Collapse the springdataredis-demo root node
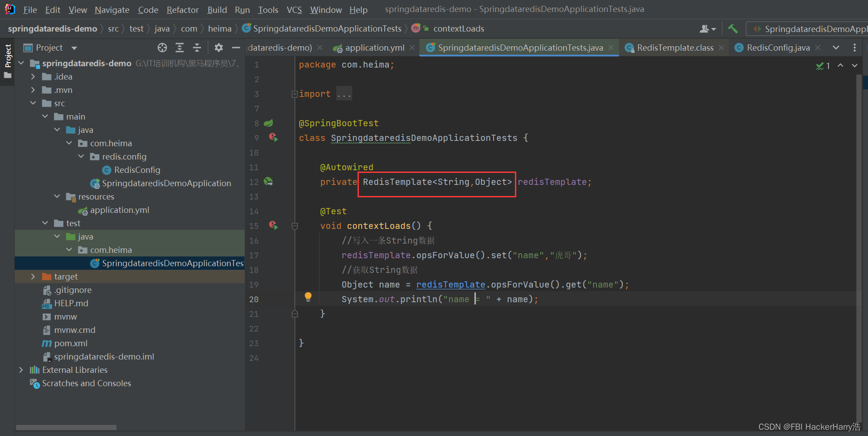The height and width of the screenshot is (436, 868). click(x=21, y=63)
